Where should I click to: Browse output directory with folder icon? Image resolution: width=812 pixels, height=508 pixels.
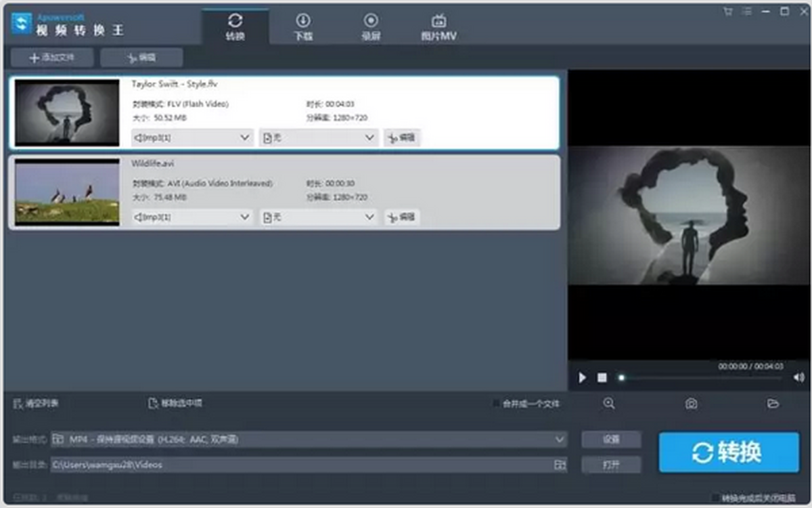pyautogui.click(x=560, y=465)
